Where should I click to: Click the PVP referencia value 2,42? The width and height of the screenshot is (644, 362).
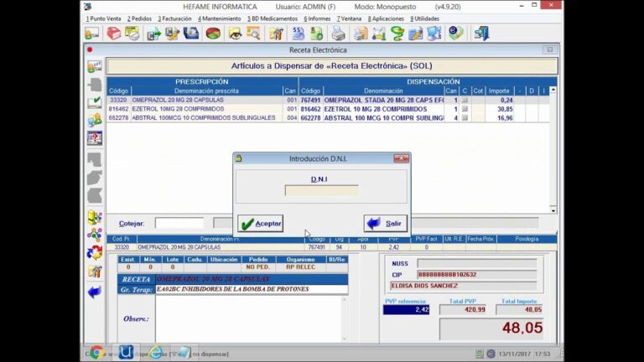pos(407,310)
